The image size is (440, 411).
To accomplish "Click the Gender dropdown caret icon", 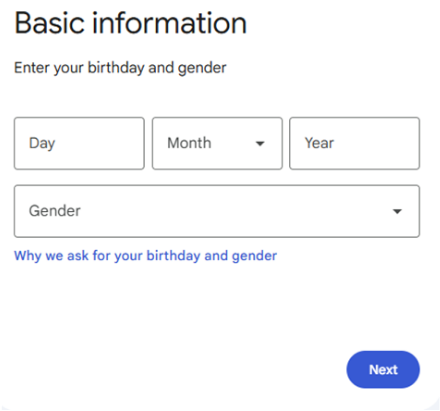I will [x=397, y=211].
